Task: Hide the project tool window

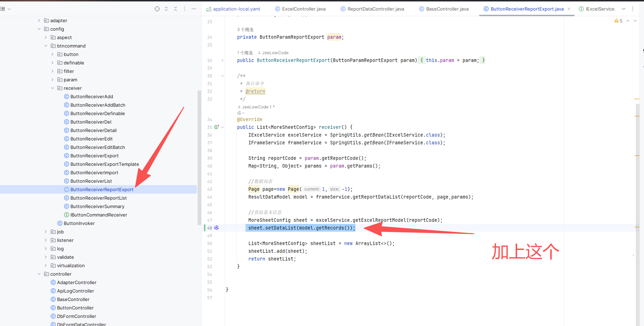Action: point(194,9)
